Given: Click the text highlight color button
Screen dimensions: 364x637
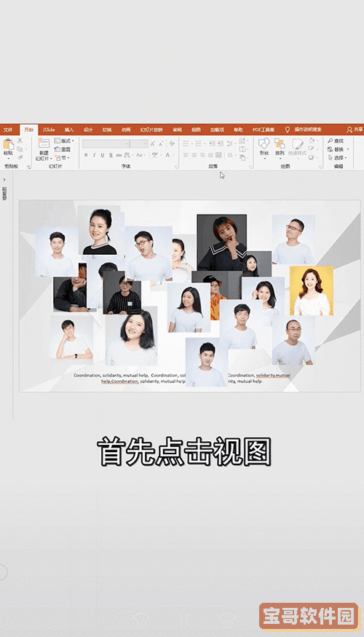Looking at the screenshot, I should coord(157,155).
